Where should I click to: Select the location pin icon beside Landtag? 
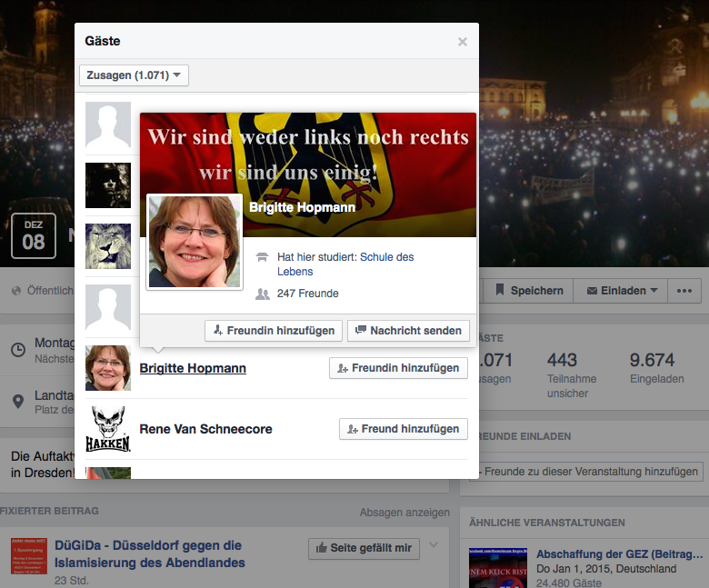pos(18,402)
